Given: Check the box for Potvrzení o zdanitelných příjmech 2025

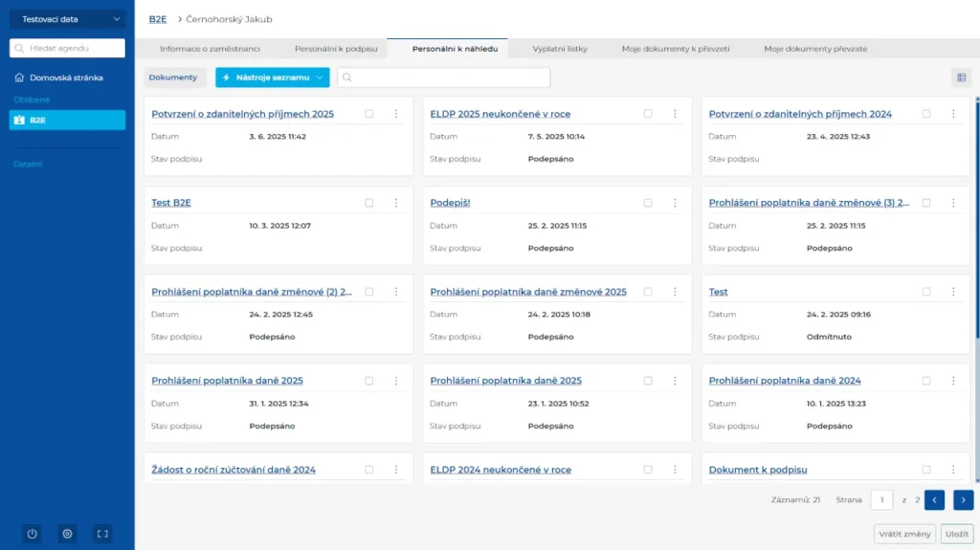Looking at the screenshot, I should coord(369,114).
